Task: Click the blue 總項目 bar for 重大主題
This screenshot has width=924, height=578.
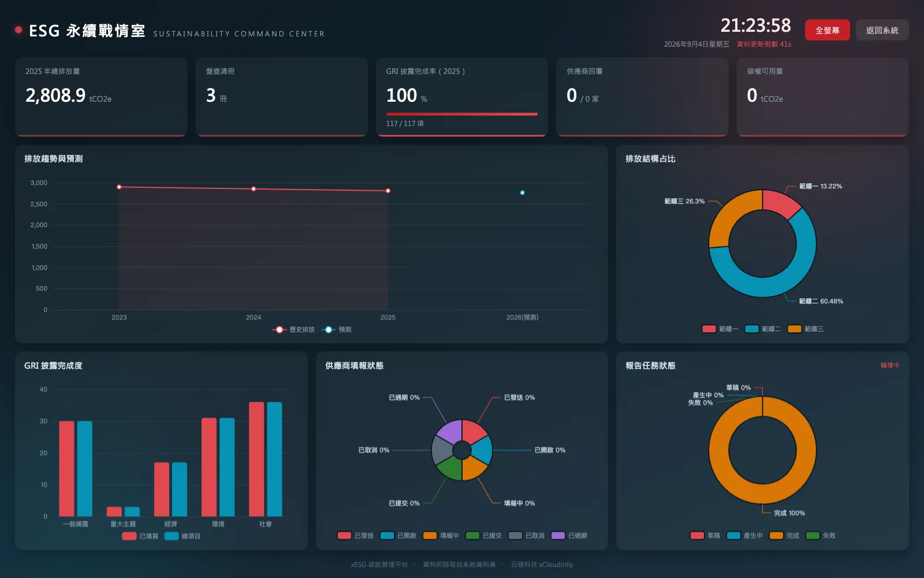Action: 132,512
